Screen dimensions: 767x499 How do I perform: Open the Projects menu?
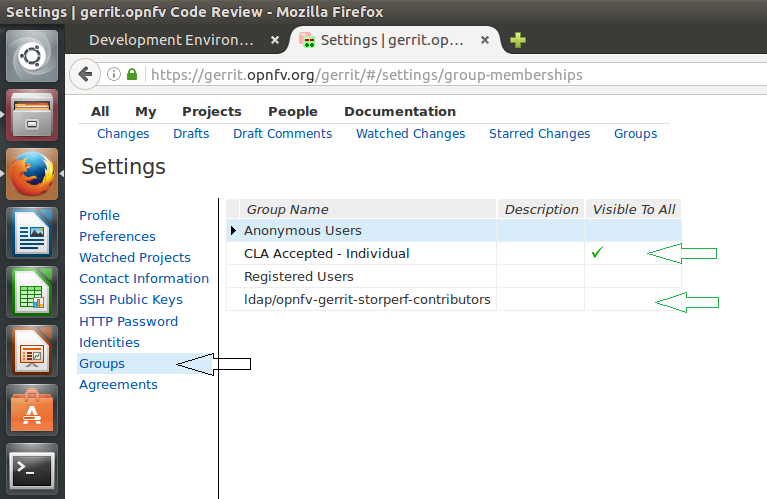(x=211, y=112)
